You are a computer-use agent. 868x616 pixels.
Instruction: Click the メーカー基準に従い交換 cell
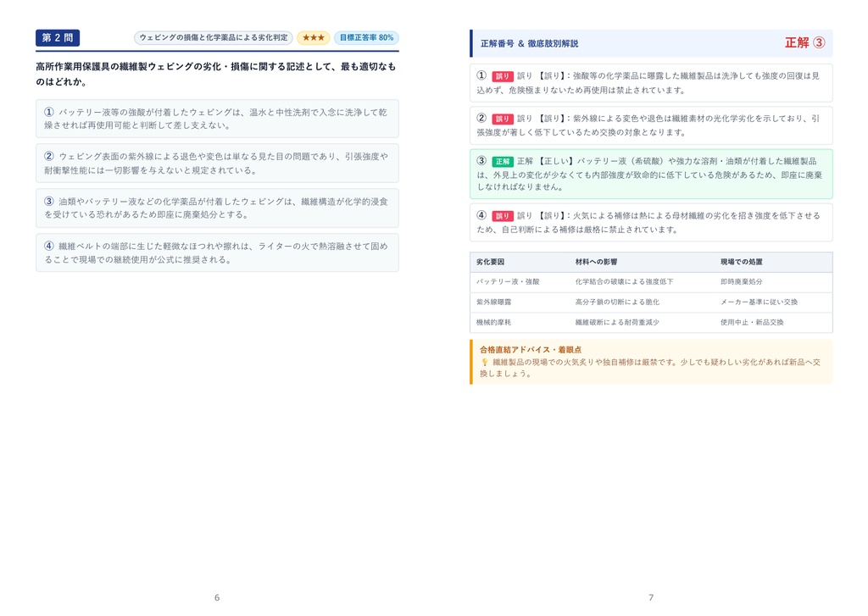pos(759,302)
